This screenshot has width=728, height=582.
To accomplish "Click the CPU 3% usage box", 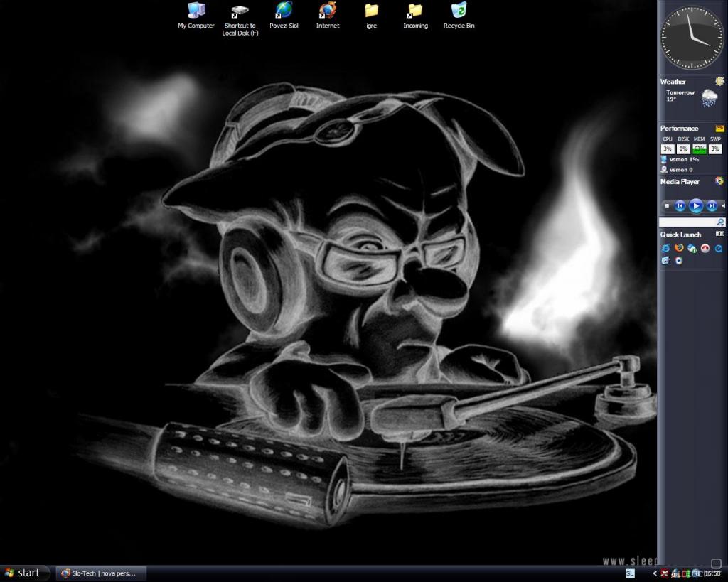I will click(x=668, y=149).
